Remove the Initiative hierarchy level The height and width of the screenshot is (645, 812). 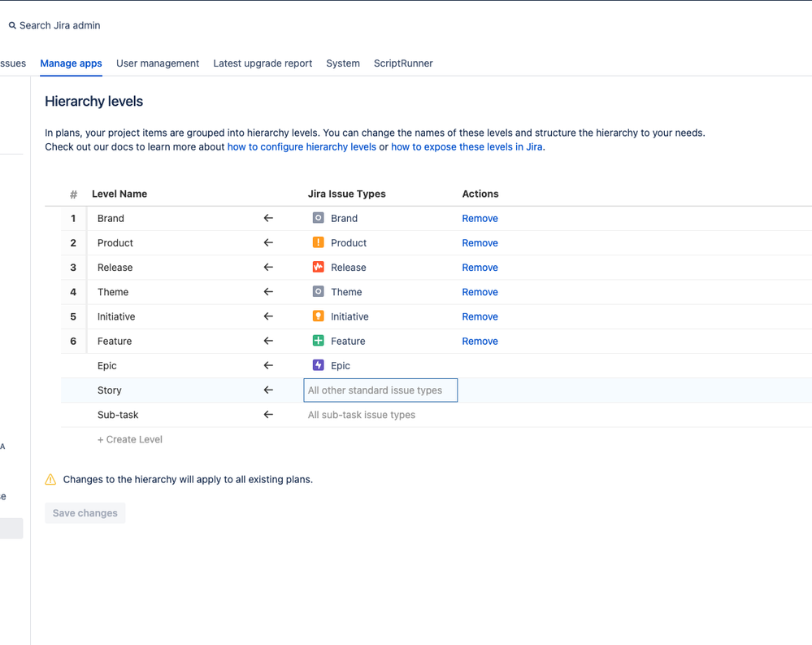(480, 316)
